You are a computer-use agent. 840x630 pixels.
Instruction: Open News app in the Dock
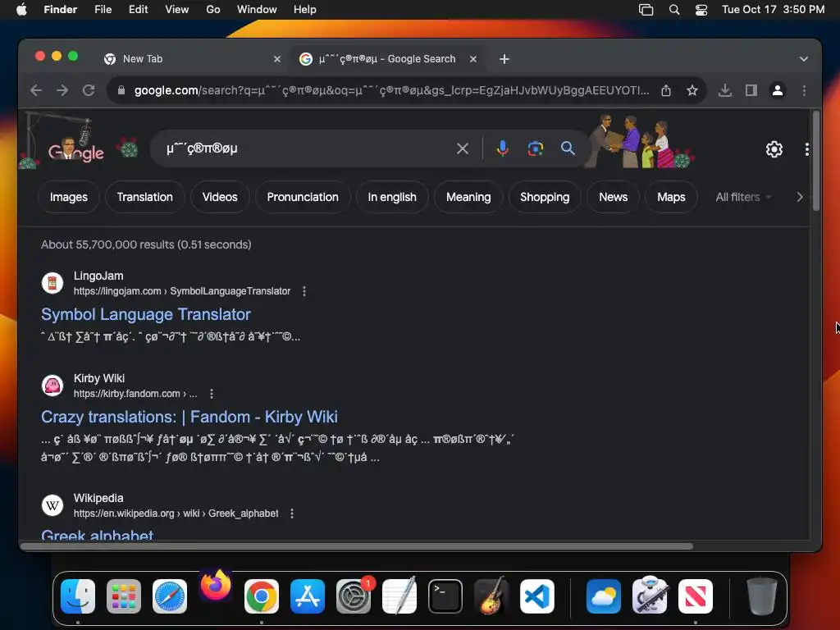coord(696,596)
